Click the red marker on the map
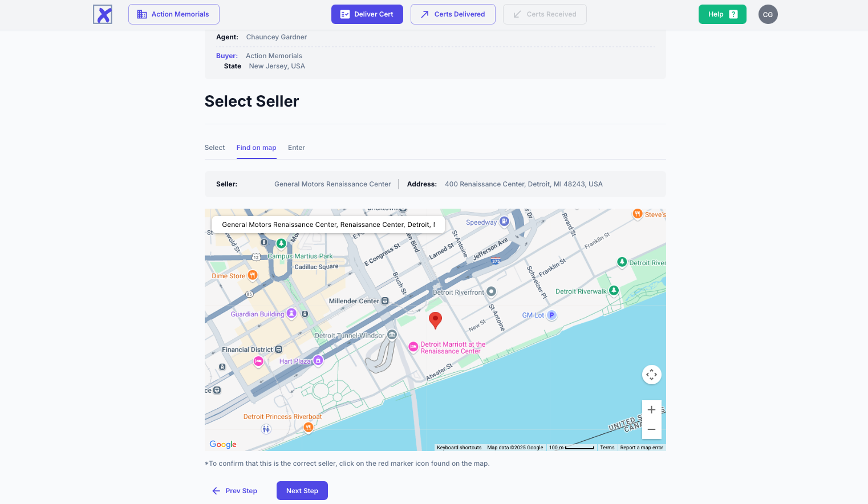This screenshot has width=868, height=504. tap(435, 320)
